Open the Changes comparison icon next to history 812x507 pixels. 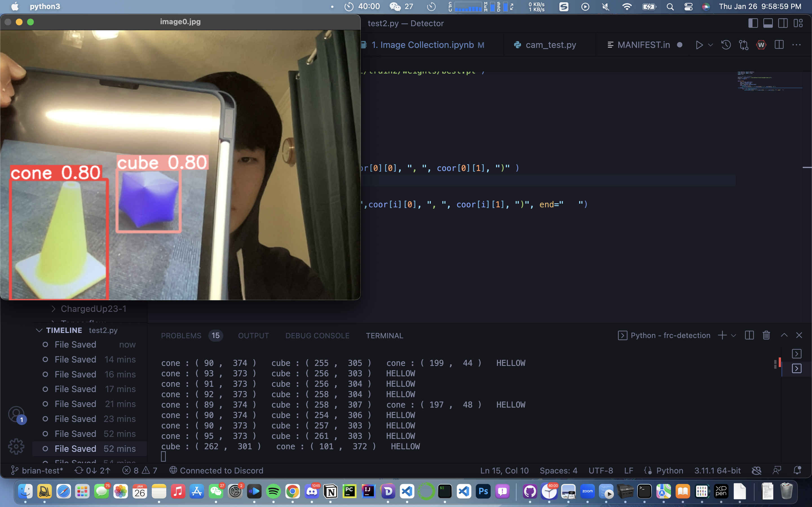[x=743, y=45]
